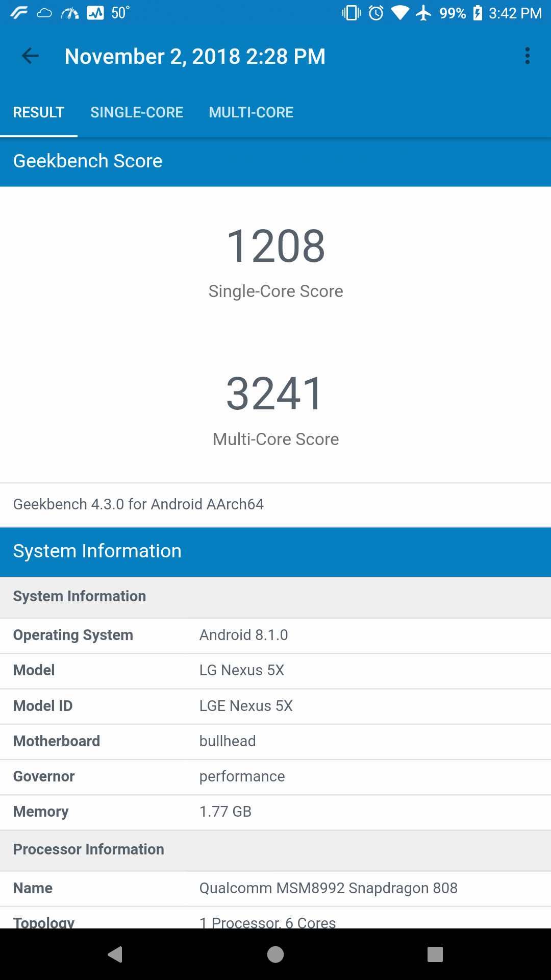
Task: Switch to the SINGLE-CORE tab
Action: tap(137, 112)
